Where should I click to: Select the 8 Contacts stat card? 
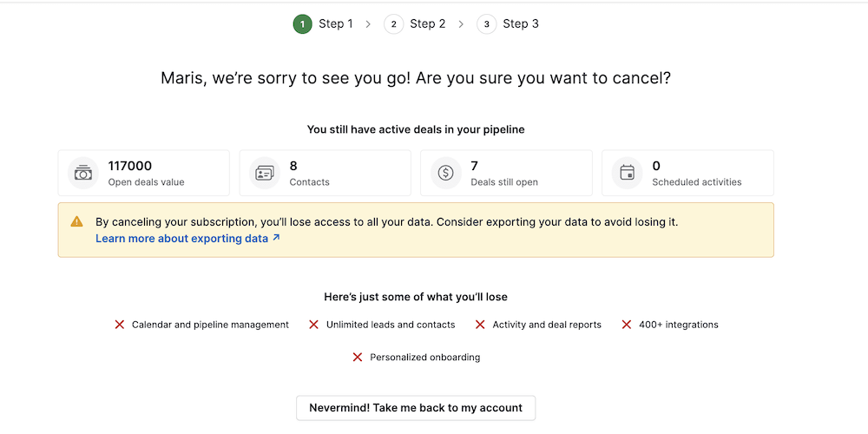click(325, 174)
